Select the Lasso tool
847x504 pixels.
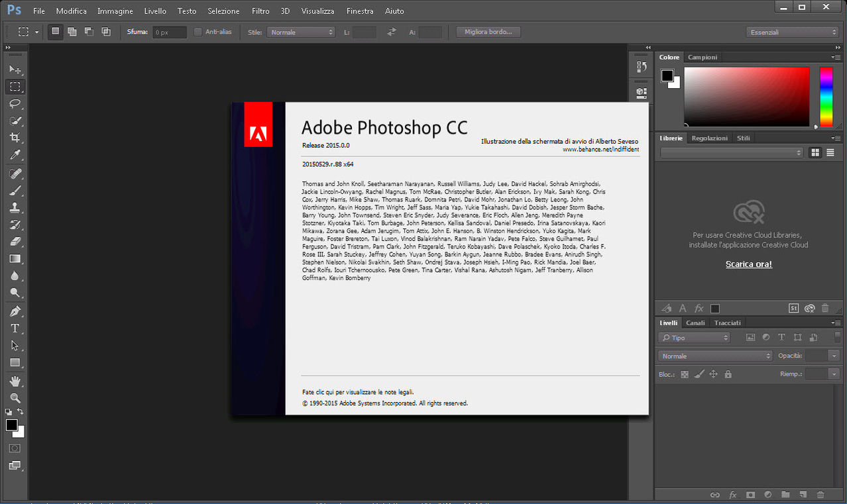(15, 104)
